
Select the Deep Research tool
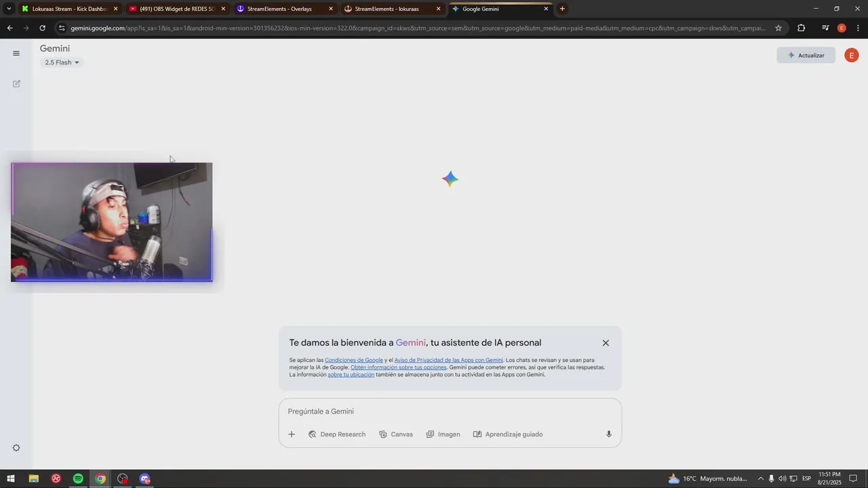[337, 434]
